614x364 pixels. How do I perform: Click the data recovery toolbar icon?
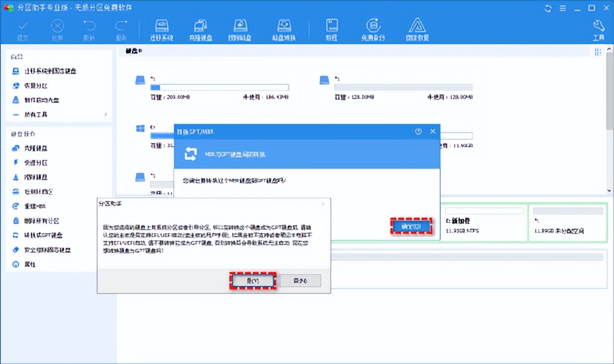pyautogui.click(x=417, y=29)
